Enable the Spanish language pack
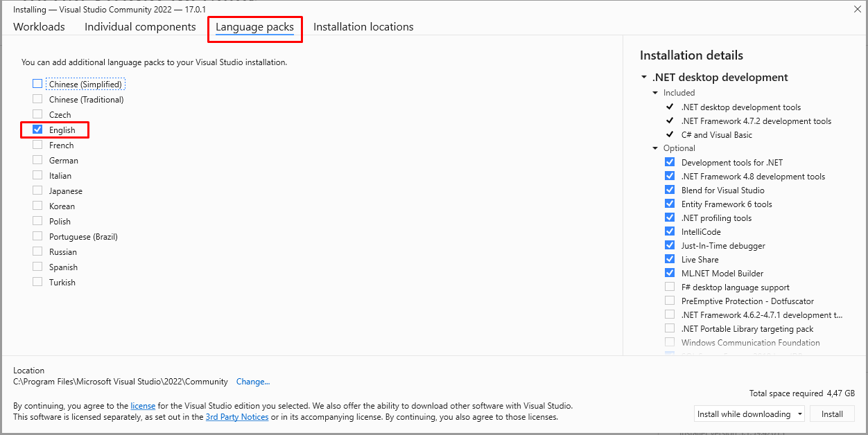The width and height of the screenshot is (868, 435). (37, 267)
